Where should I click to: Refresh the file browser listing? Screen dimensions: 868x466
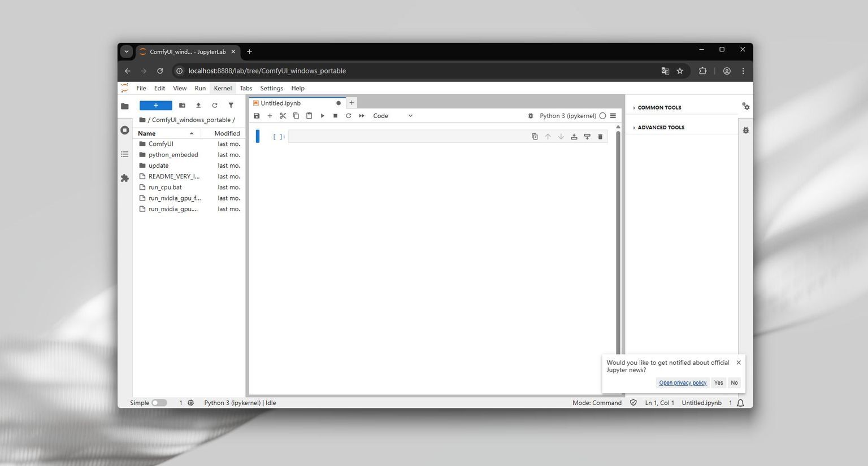tap(215, 106)
